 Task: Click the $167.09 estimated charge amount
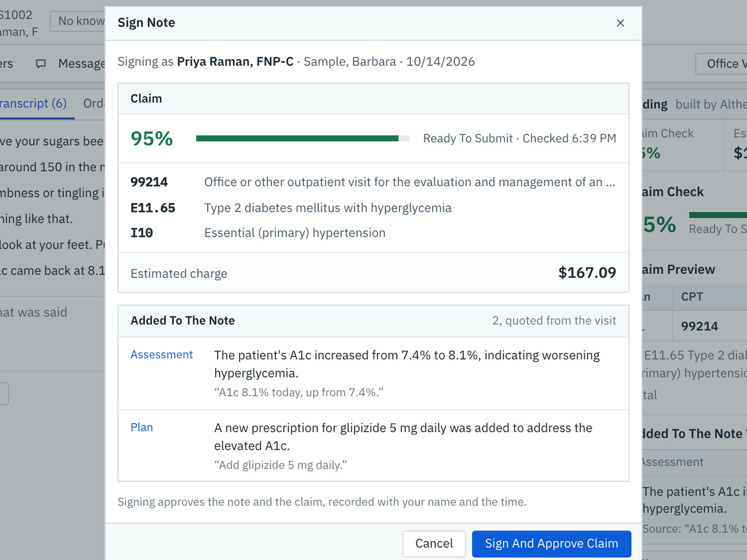(x=587, y=273)
